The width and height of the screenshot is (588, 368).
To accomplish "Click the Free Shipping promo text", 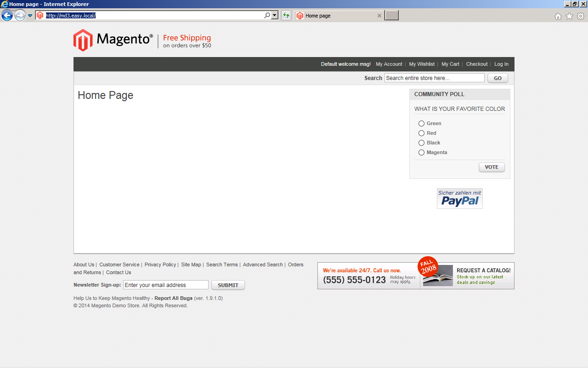I will [187, 38].
